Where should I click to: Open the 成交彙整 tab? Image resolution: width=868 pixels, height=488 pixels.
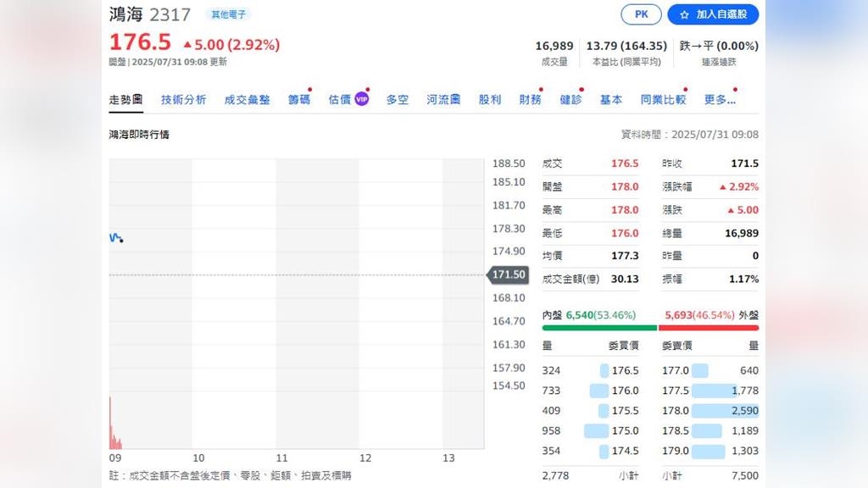point(247,100)
